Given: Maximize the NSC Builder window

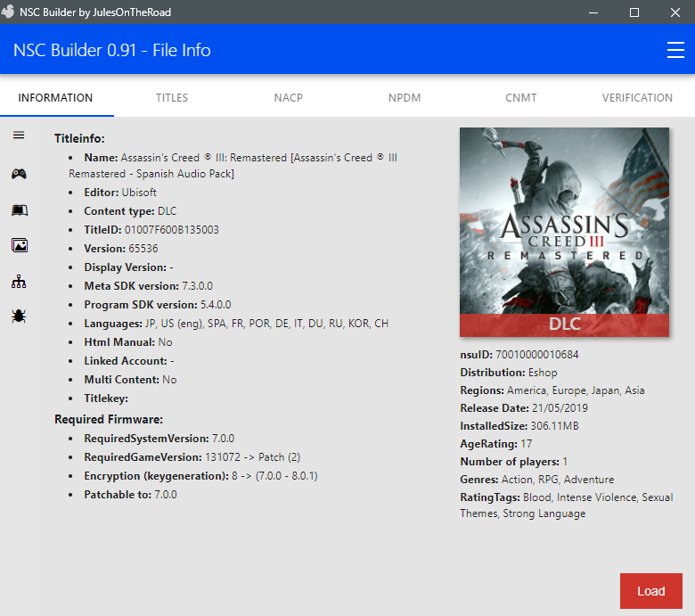Looking at the screenshot, I should click(634, 12).
